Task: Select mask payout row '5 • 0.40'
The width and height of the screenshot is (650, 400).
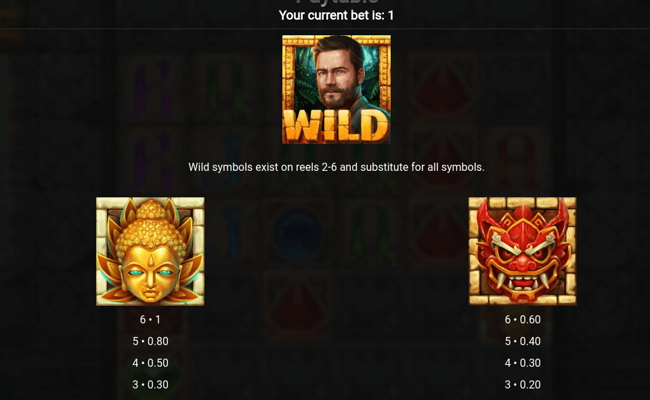Action: [x=522, y=341]
